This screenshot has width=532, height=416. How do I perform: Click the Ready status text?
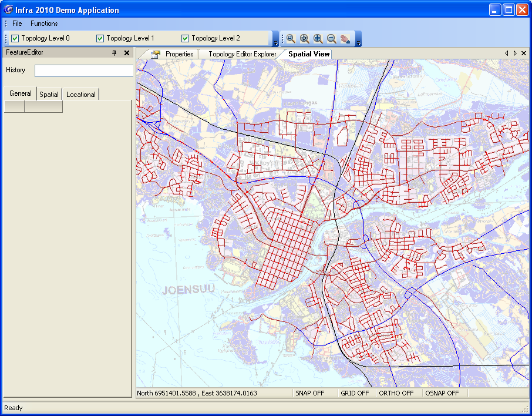tap(14, 408)
